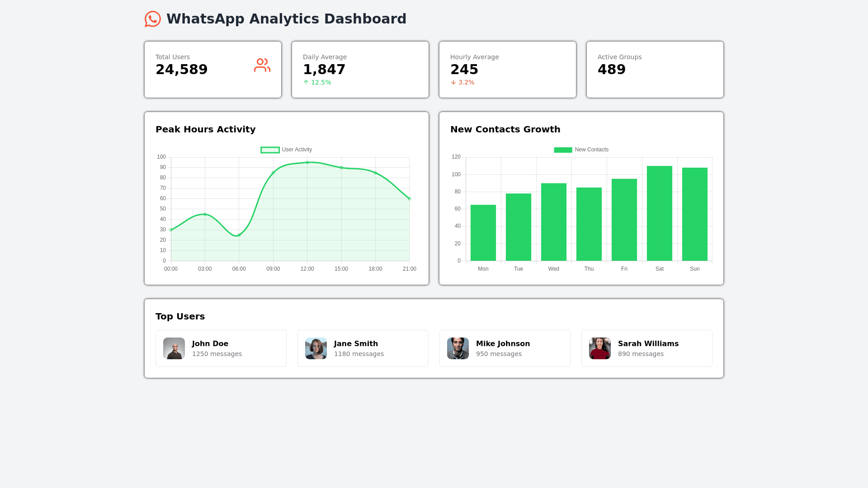Click the users icon in Total Users card
Viewport: 868px width, 488px height.
(262, 65)
